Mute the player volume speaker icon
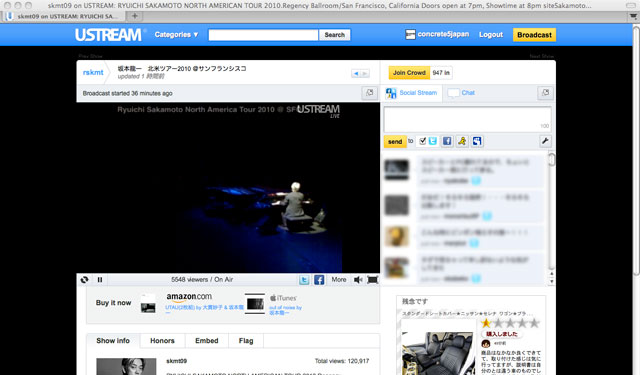Viewport: 640px width, 375px height. click(358, 280)
